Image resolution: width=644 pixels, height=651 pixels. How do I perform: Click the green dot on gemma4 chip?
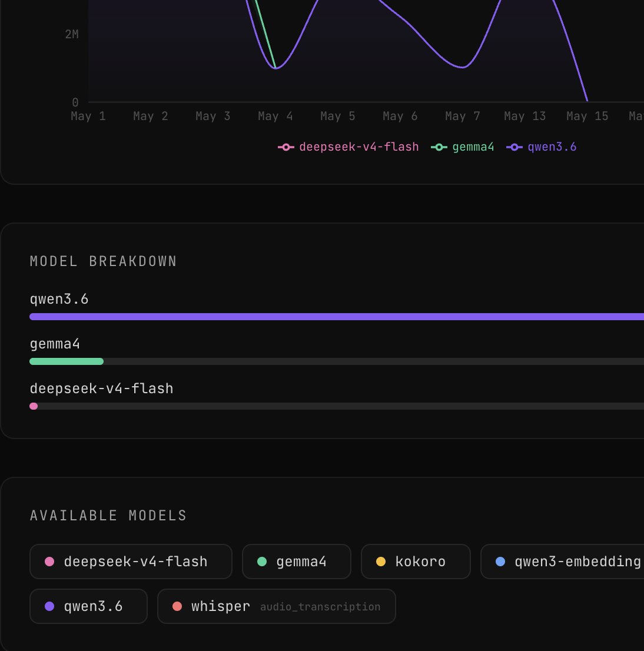[262, 562]
